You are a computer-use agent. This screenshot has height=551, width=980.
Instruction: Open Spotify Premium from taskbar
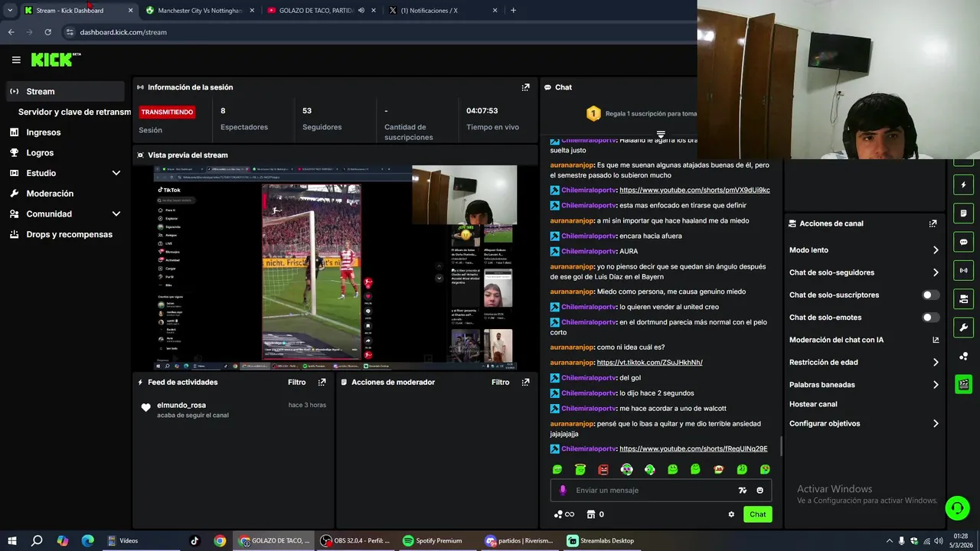(x=436, y=540)
